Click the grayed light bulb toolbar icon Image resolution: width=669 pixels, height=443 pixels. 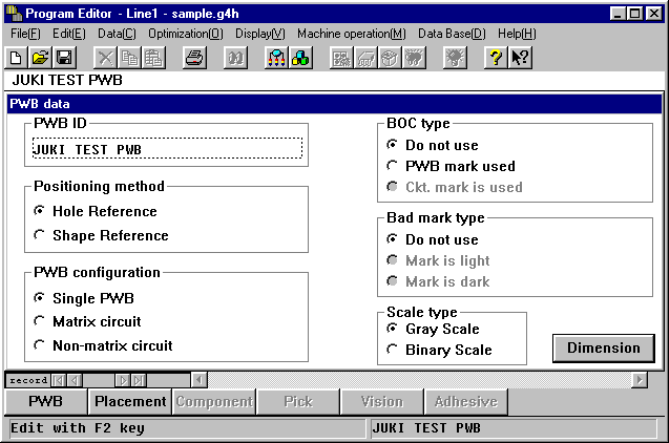point(455,58)
